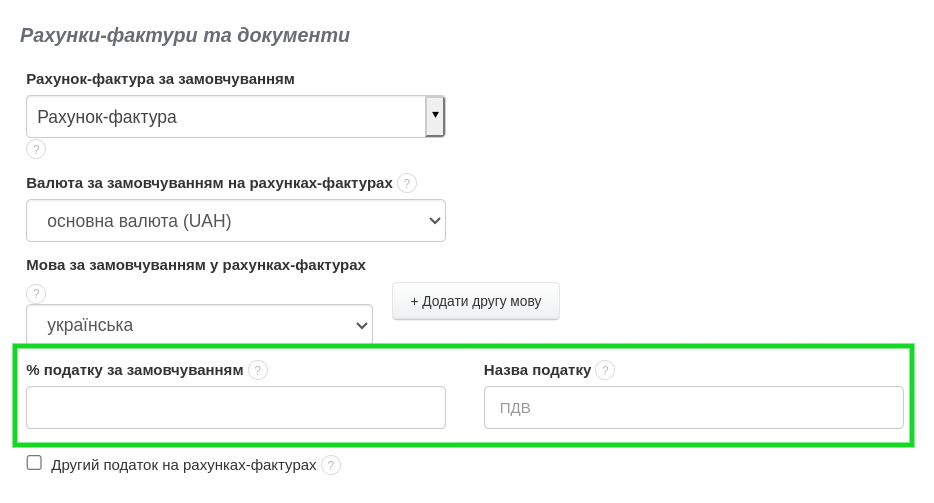Viewport: 934px width, 503px height.
Task: Open the "українська" language dropdown
Action: click(199, 325)
